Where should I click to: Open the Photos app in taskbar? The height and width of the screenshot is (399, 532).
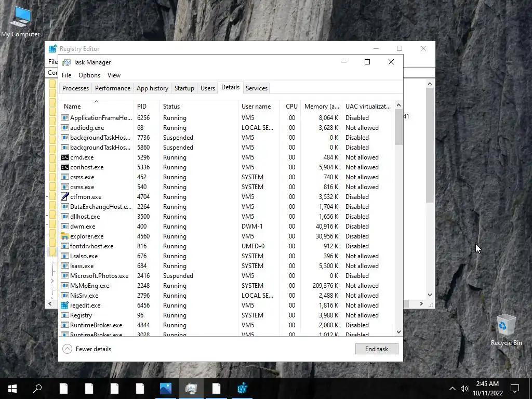tap(166, 389)
